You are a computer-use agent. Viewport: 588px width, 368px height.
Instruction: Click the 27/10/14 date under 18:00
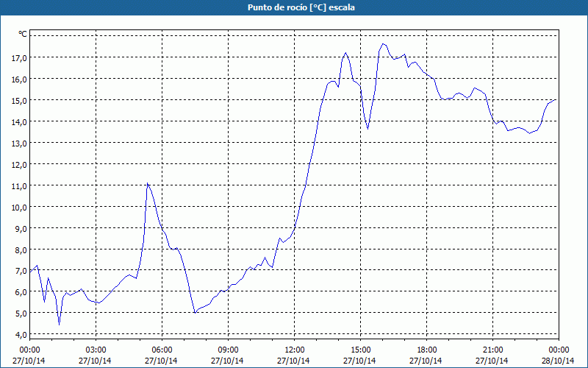point(426,361)
